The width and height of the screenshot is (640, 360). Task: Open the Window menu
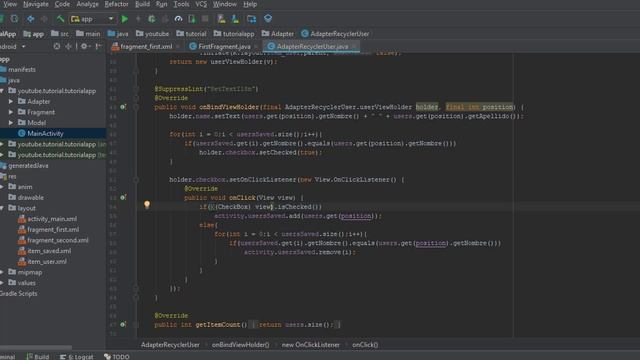tap(224, 4)
